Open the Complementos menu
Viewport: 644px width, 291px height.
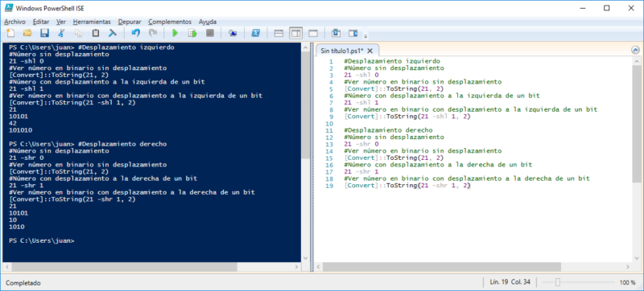[x=170, y=22]
